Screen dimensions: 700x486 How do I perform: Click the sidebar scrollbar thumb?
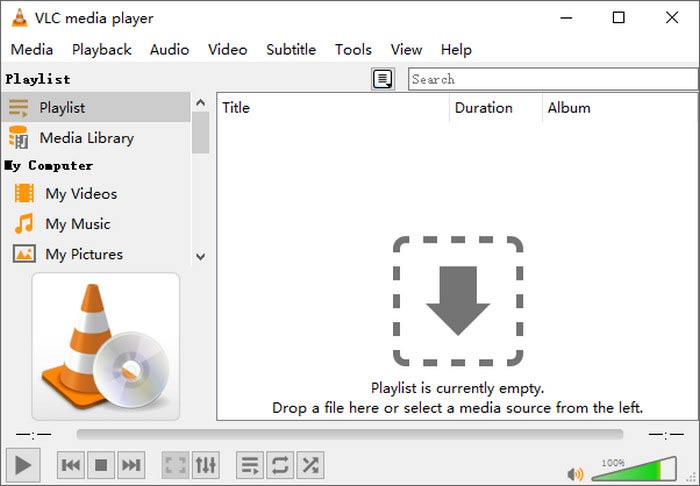[201, 133]
